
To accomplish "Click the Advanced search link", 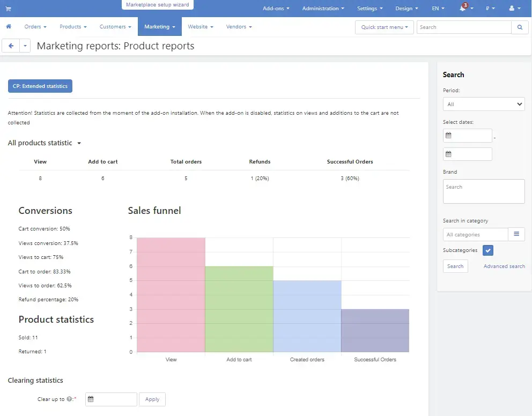I will pos(504,266).
